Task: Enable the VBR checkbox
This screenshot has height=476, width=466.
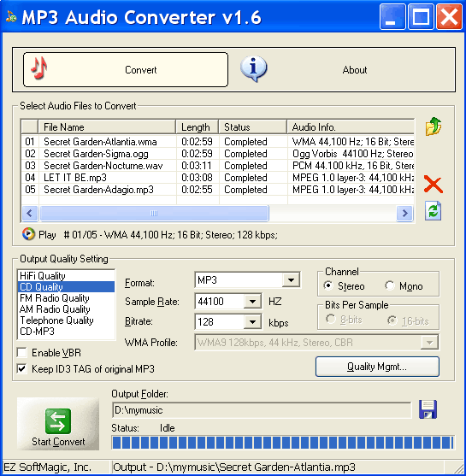Action: pos(22,353)
